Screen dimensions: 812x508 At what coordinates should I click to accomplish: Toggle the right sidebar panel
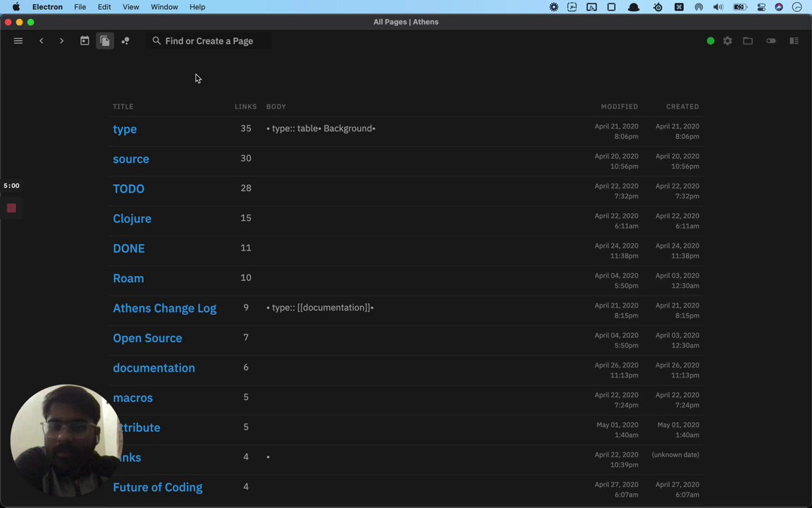tap(794, 41)
